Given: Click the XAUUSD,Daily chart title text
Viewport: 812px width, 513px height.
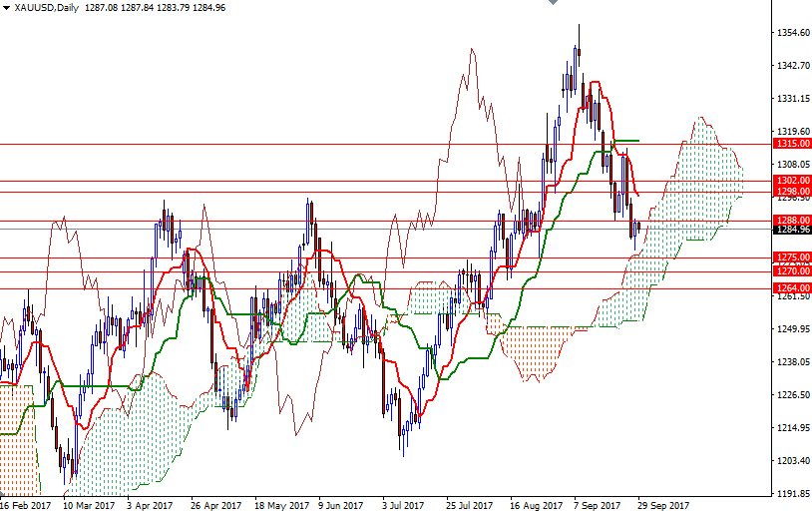Looking at the screenshot, I should [48, 7].
